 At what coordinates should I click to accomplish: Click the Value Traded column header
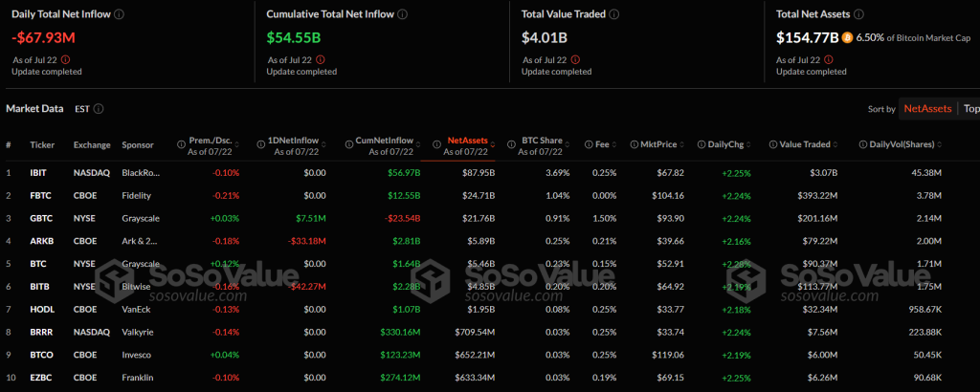(x=803, y=144)
